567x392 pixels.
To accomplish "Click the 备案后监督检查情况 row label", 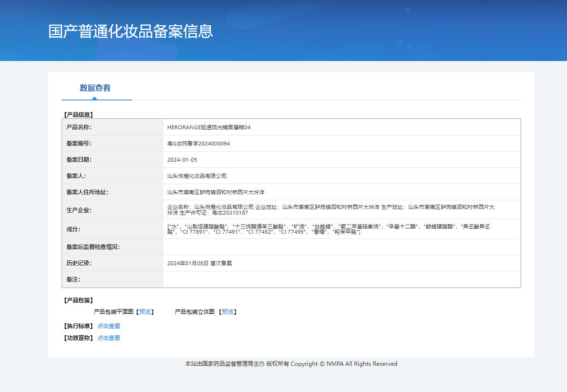I will point(93,247).
